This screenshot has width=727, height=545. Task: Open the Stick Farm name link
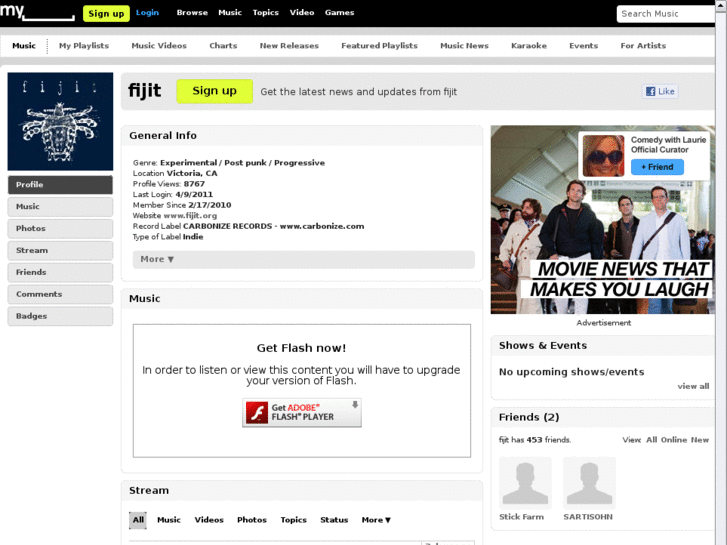(522, 517)
